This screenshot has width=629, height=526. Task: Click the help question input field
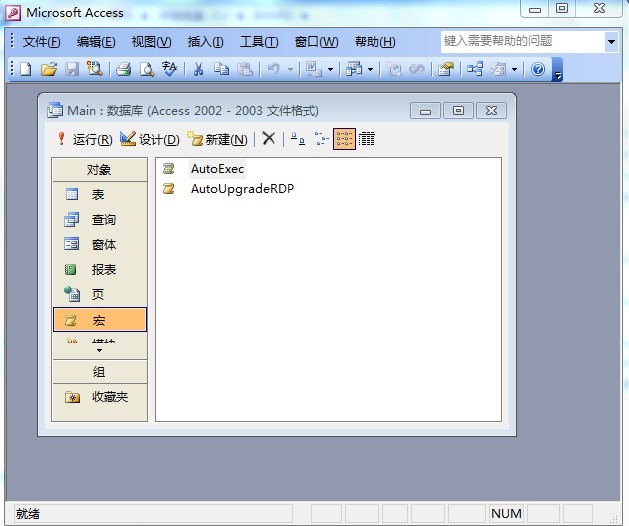[x=523, y=41]
